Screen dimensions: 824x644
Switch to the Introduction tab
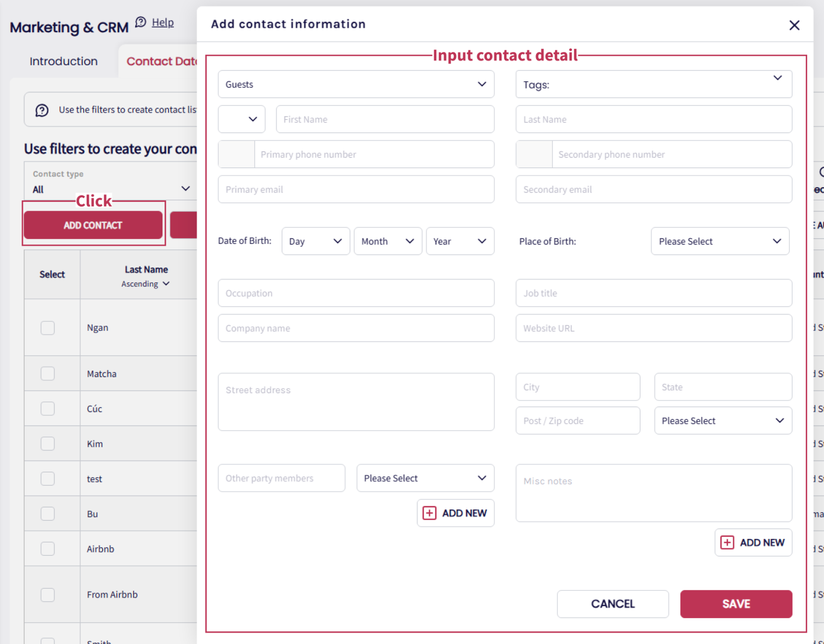coord(64,61)
